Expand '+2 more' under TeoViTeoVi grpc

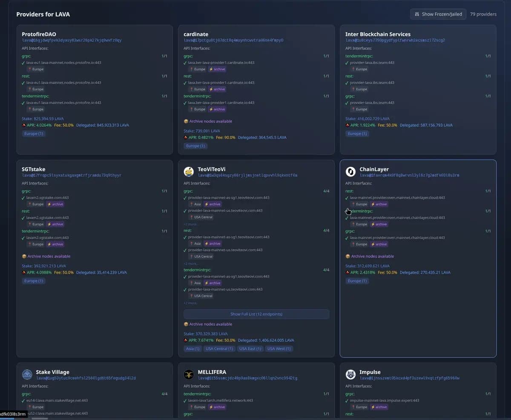[x=190, y=224]
